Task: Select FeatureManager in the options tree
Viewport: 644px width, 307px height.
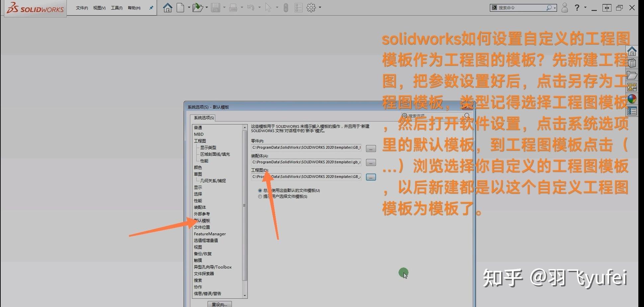Action: coord(210,234)
